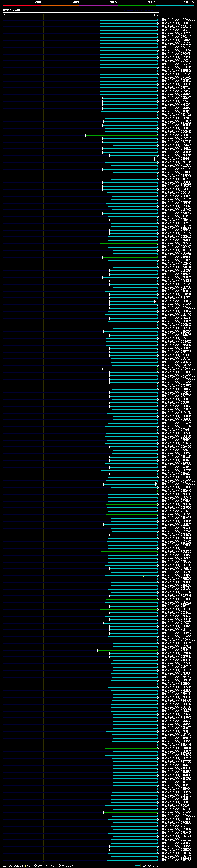Select the UniRef100_B9I0K8 label
The height and width of the screenshot is (868, 197).
pyautogui.click(x=177, y=77)
